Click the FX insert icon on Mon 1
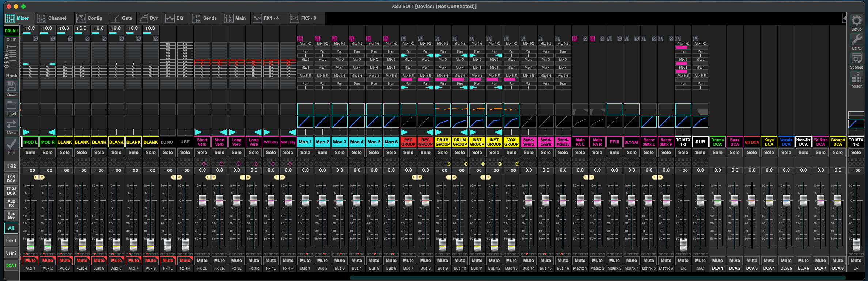The width and height of the screenshot is (868, 281). click(x=300, y=38)
